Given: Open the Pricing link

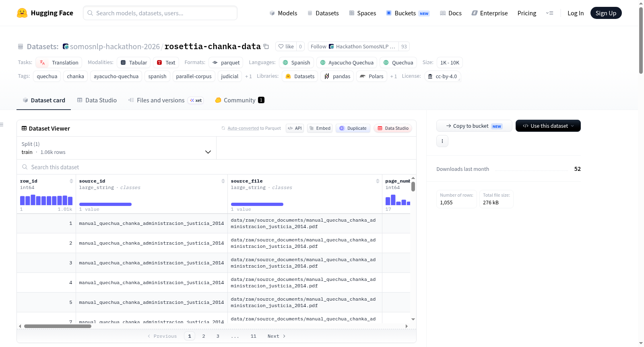Looking at the screenshot, I should (527, 13).
